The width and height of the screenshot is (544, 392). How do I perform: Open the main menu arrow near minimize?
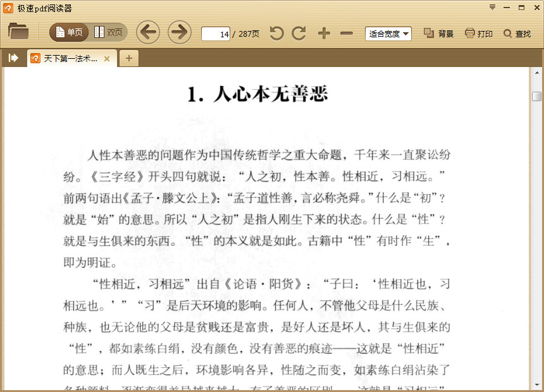tap(491, 6)
